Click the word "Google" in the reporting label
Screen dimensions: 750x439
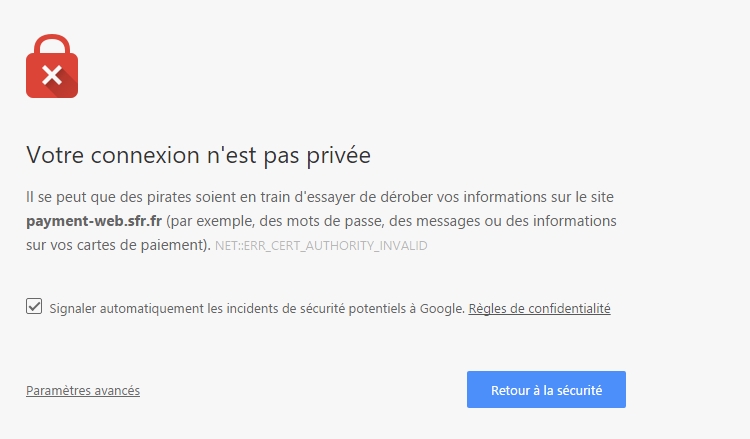click(442, 308)
